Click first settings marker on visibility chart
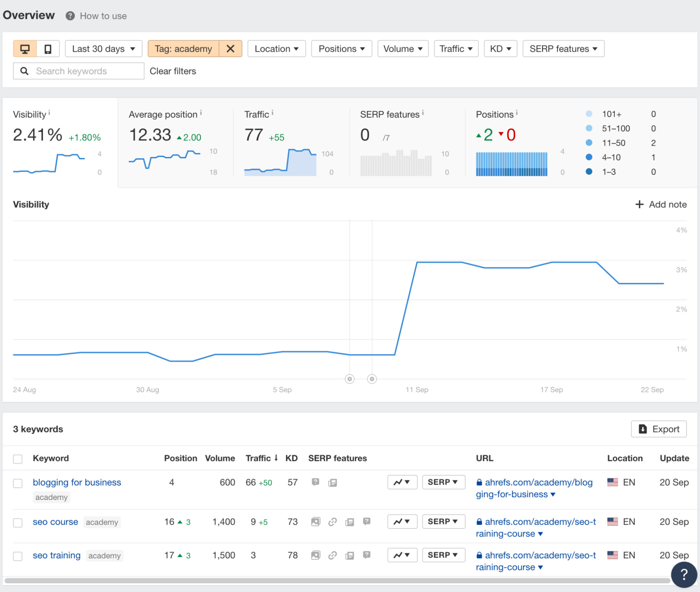This screenshot has height=592, width=700. tap(349, 379)
